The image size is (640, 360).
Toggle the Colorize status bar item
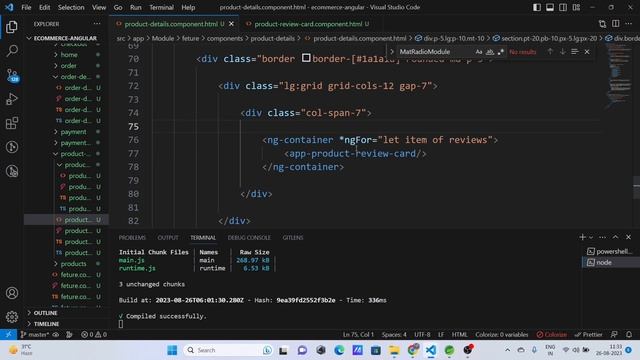coord(551,334)
